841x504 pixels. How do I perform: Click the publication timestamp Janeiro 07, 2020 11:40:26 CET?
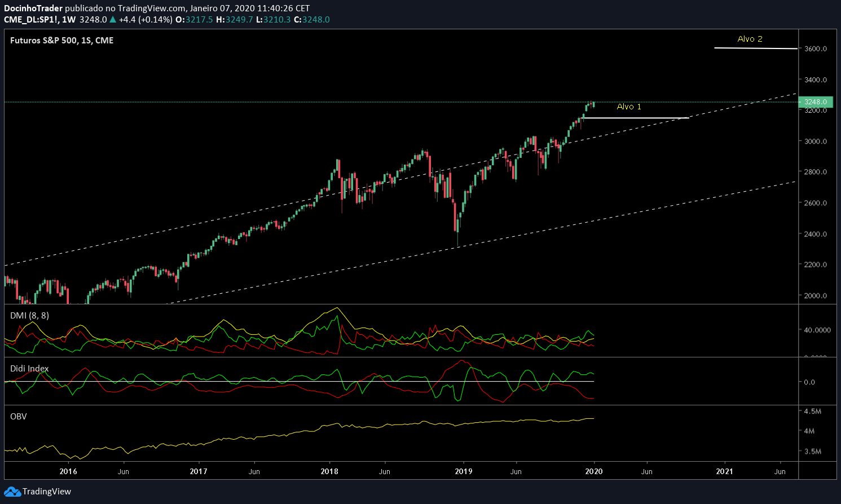coord(250,8)
